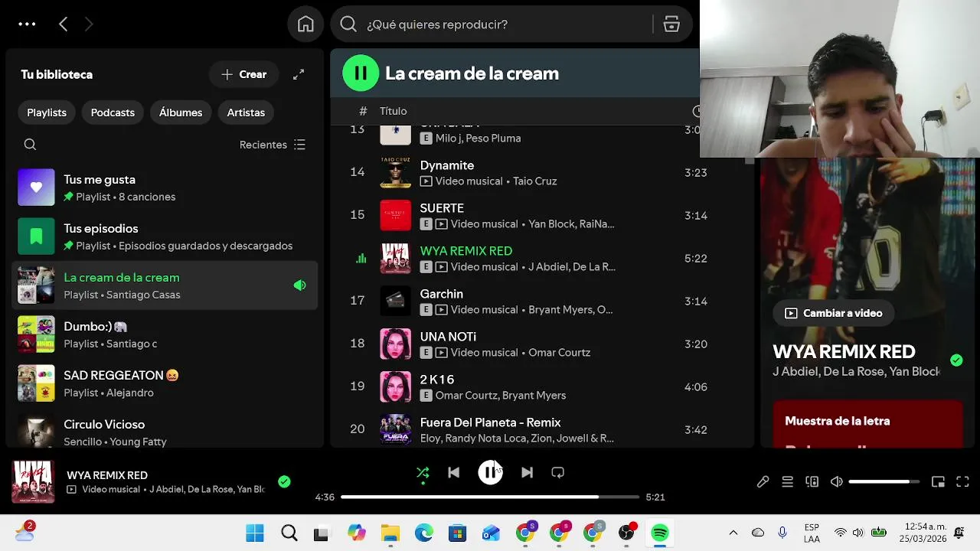Open the Recientes sort dropdown
980x551 pixels.
coord(273,145)
